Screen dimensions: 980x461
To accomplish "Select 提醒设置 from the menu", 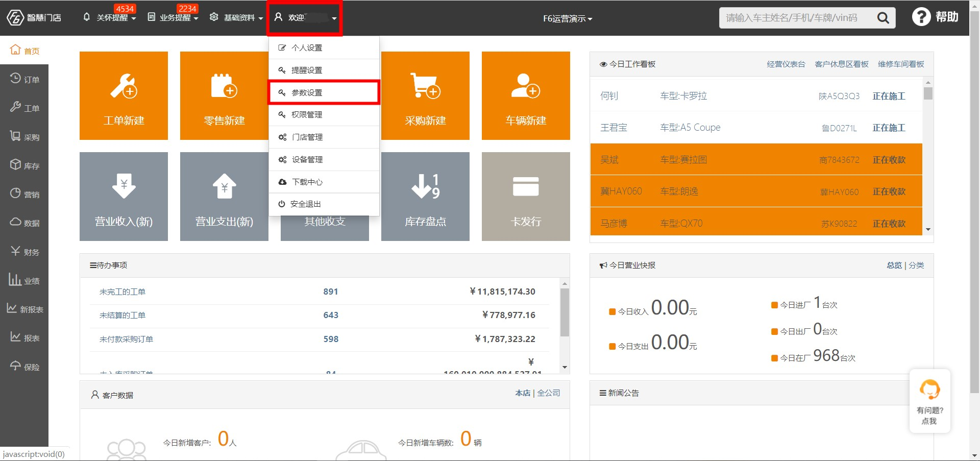I will (x=324, y=70).
